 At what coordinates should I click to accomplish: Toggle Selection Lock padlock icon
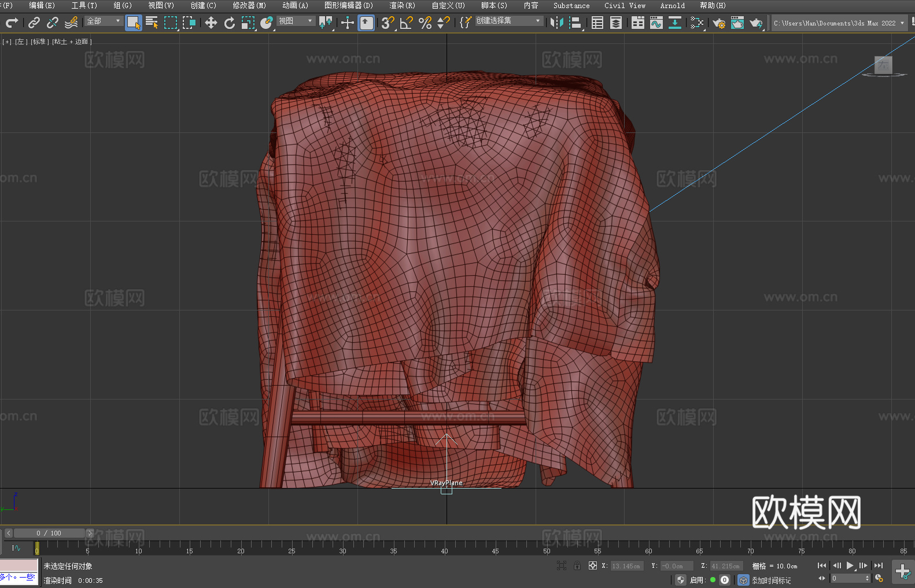click(577, 565)
